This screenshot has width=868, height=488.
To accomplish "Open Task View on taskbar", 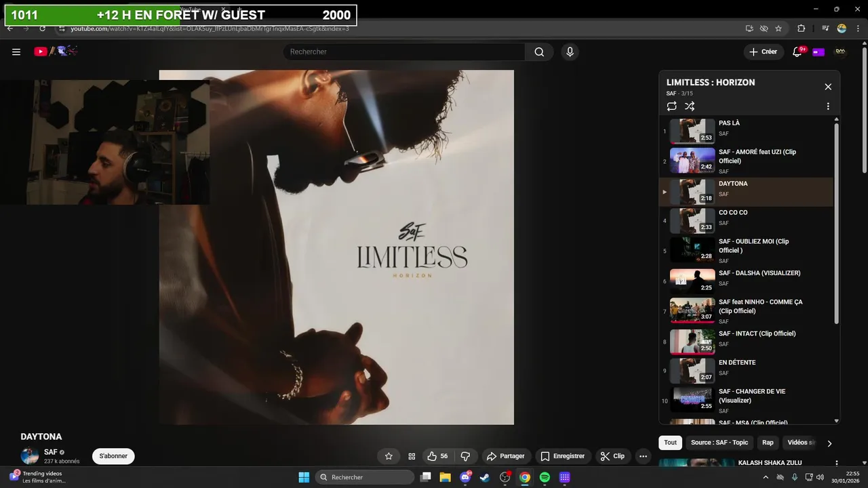I will (x=425, y=477).
